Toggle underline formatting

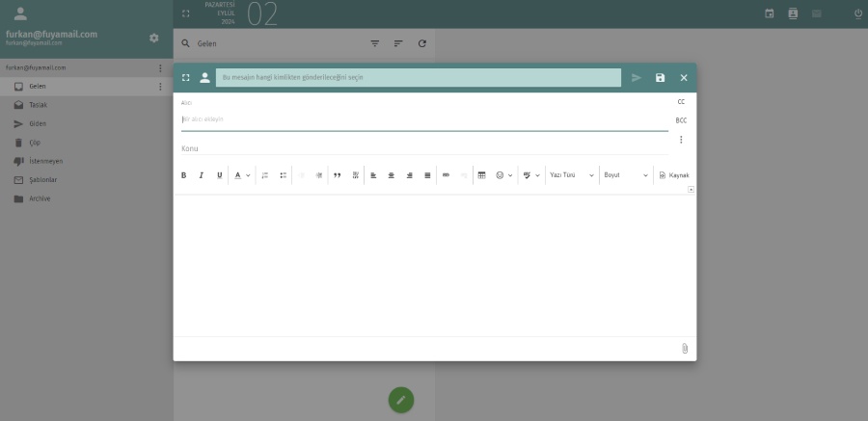[220, 175]
